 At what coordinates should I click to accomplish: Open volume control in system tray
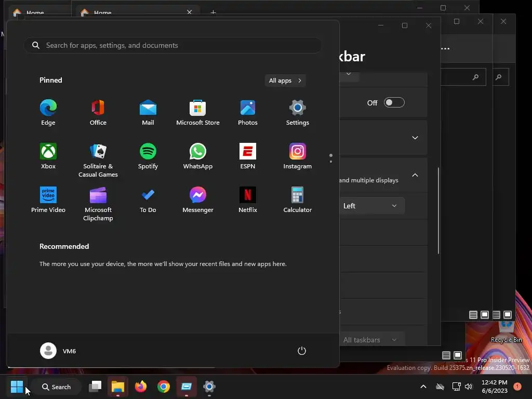pos(469,387)
